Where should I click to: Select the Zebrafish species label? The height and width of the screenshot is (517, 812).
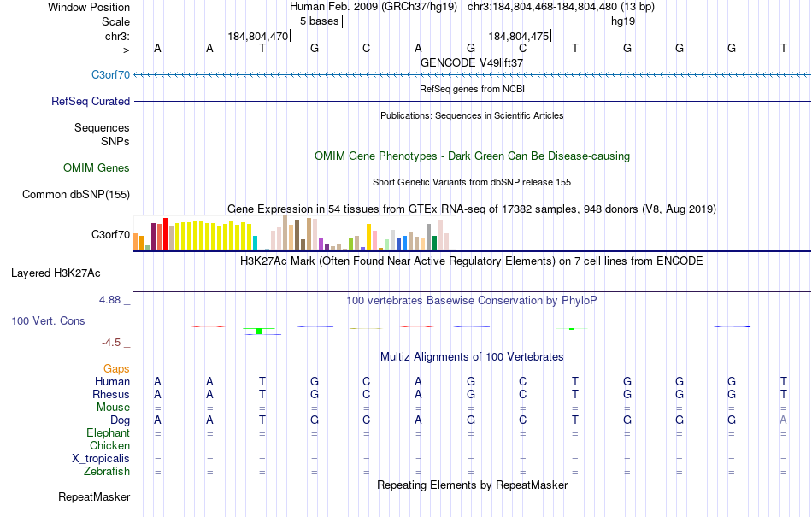point(107,472)
